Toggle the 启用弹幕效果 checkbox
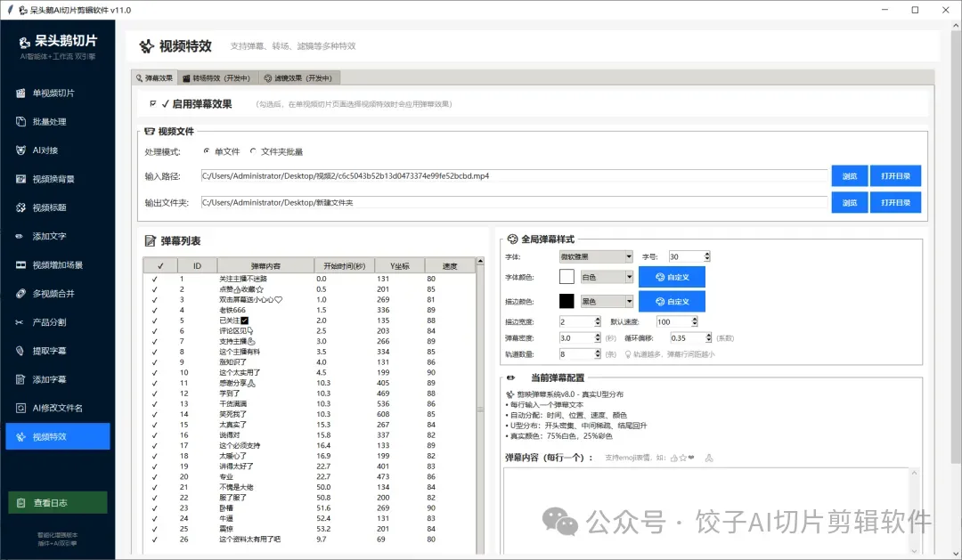The height and width of the screenshot is (560, 962). point(153,103)
